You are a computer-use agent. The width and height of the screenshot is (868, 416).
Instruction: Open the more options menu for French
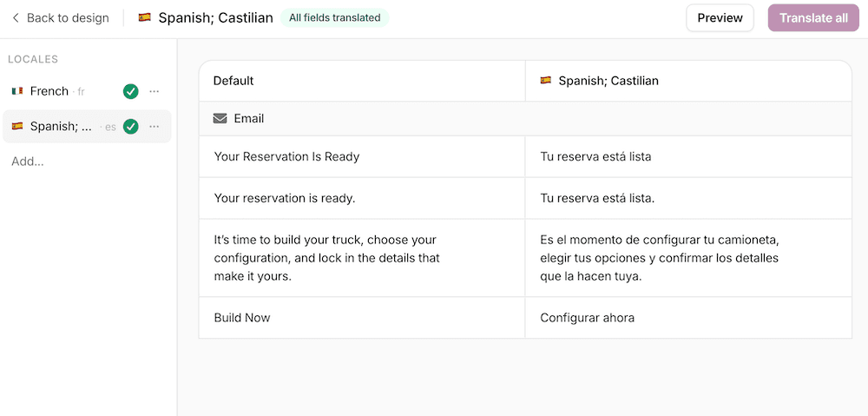[x=155, y=91]
